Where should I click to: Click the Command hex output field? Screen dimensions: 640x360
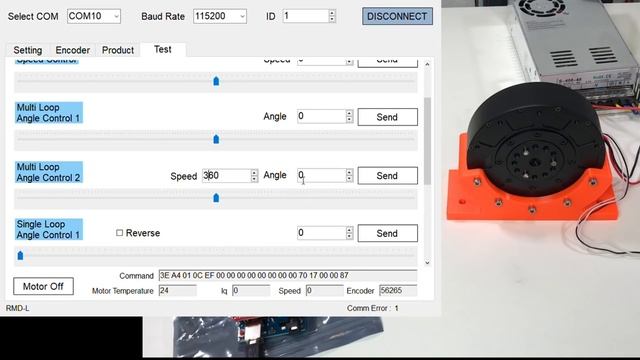tap(288, 276)
